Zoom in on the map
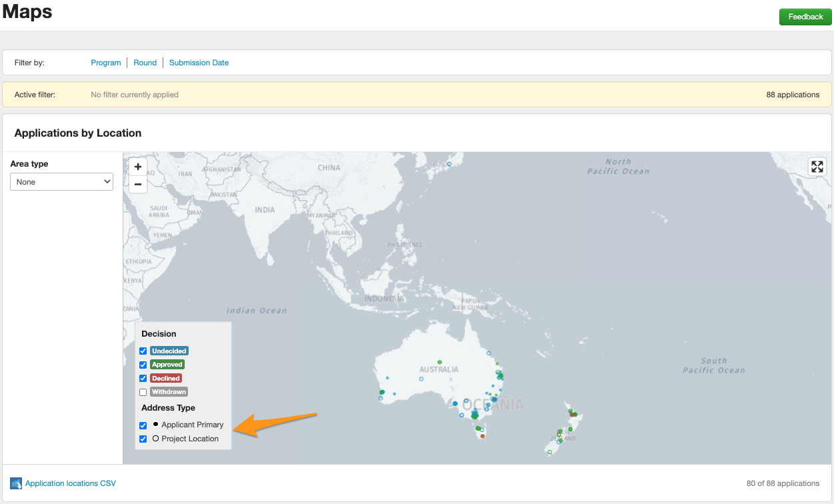Image resolution: width=834 pixels, height=504 pixels. (x=138, y=167)
